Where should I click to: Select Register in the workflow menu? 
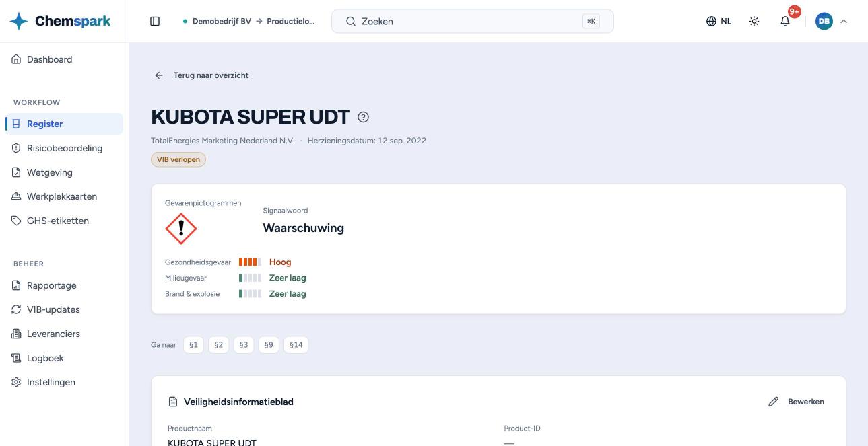pos(64,124)
